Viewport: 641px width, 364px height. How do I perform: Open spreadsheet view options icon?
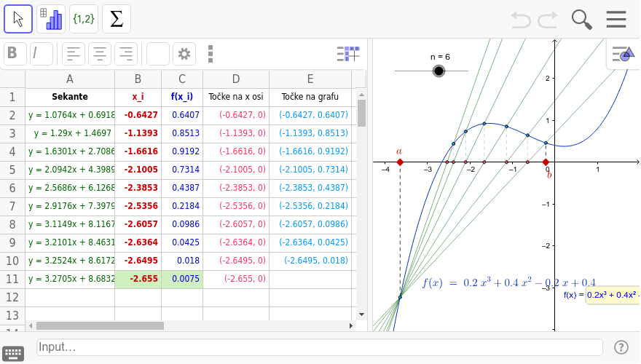348,54
